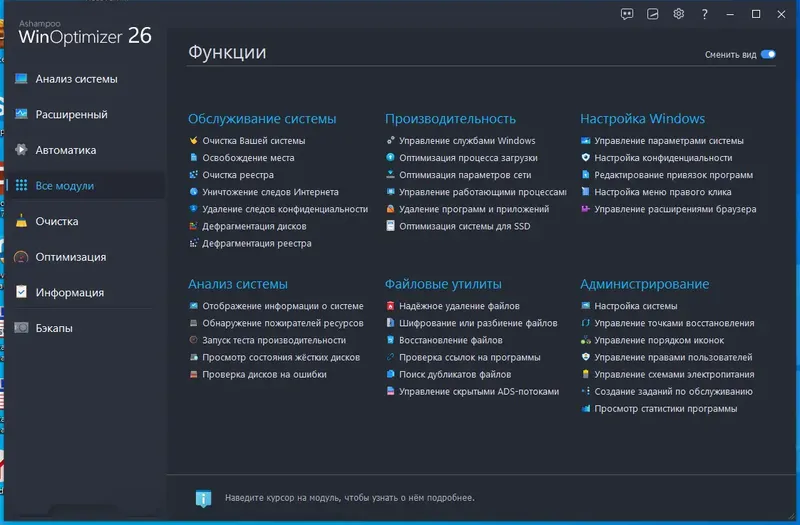Click the 'Информация' checkmark icon in sidebar
The width and height of the screenshot is (800, 525).
(x=21, y=292)
